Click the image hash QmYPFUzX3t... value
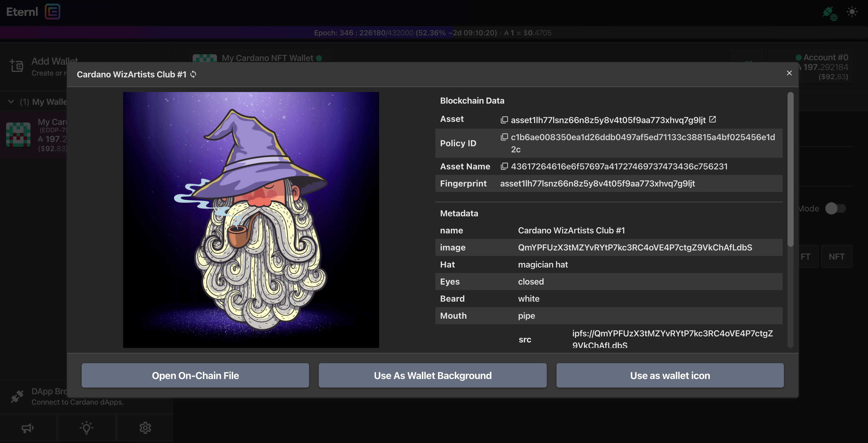This screenshot has height=443, width=868. [635, 247]
